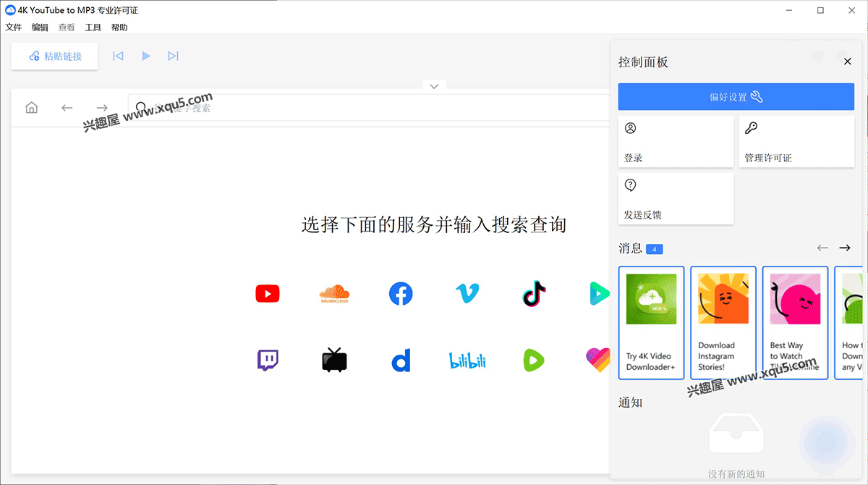The width and height of the screenshot is (868, 485).
Task: Open the 查看 menu
Action: (67, 28)
